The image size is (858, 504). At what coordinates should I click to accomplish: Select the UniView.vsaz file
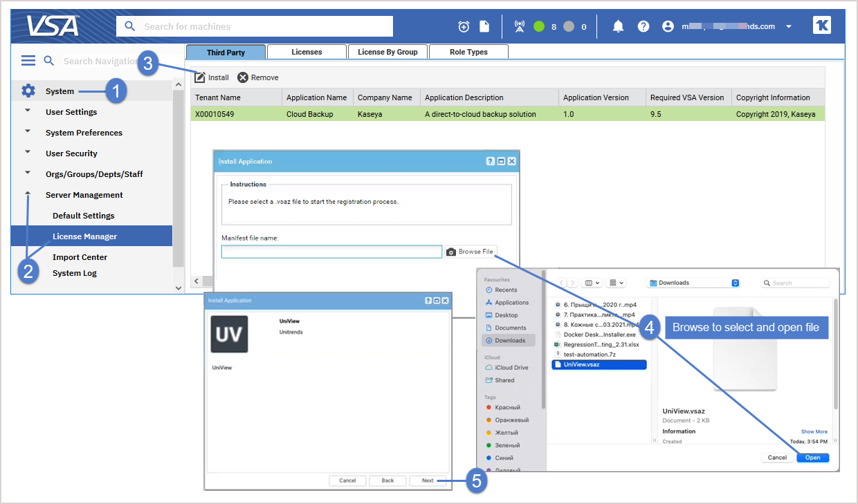(x=599, y=364)
